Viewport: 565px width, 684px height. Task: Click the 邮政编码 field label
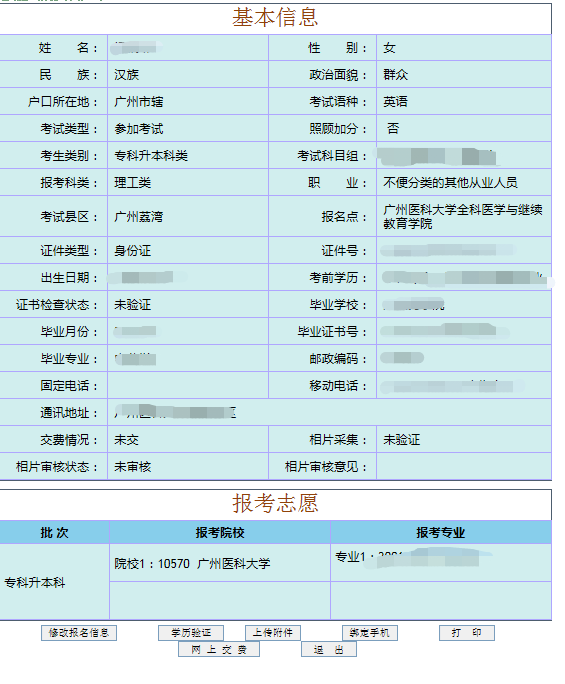(338, 359)
